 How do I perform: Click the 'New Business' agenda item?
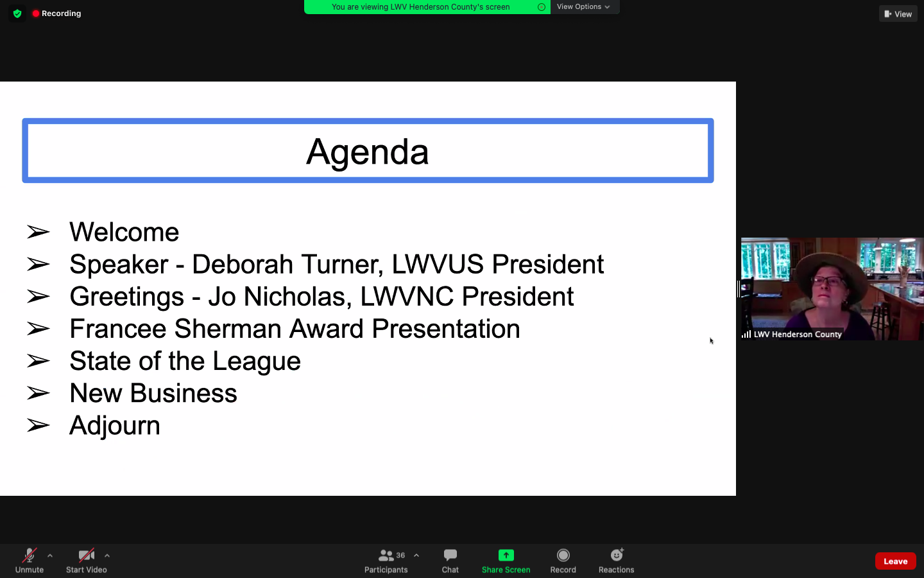click(153, 393)
